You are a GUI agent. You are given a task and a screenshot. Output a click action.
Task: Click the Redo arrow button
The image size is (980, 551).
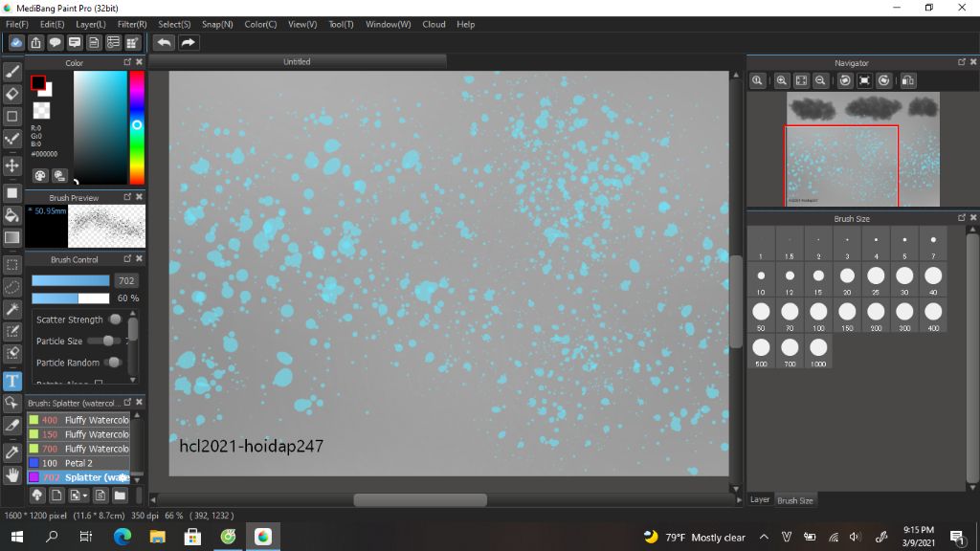(188, 42)
